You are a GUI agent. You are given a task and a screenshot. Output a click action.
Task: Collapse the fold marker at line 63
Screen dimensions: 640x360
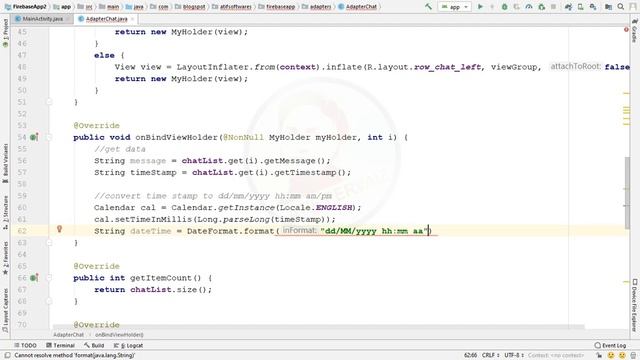click(x=49, y=243)
